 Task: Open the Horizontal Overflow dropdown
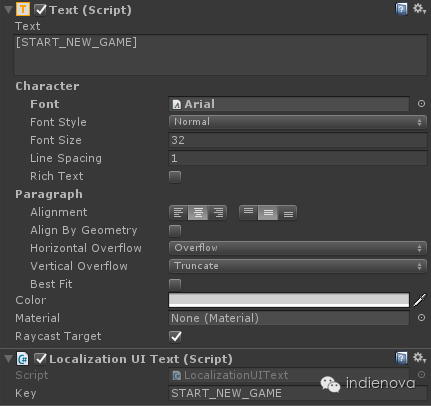(298, 248)
